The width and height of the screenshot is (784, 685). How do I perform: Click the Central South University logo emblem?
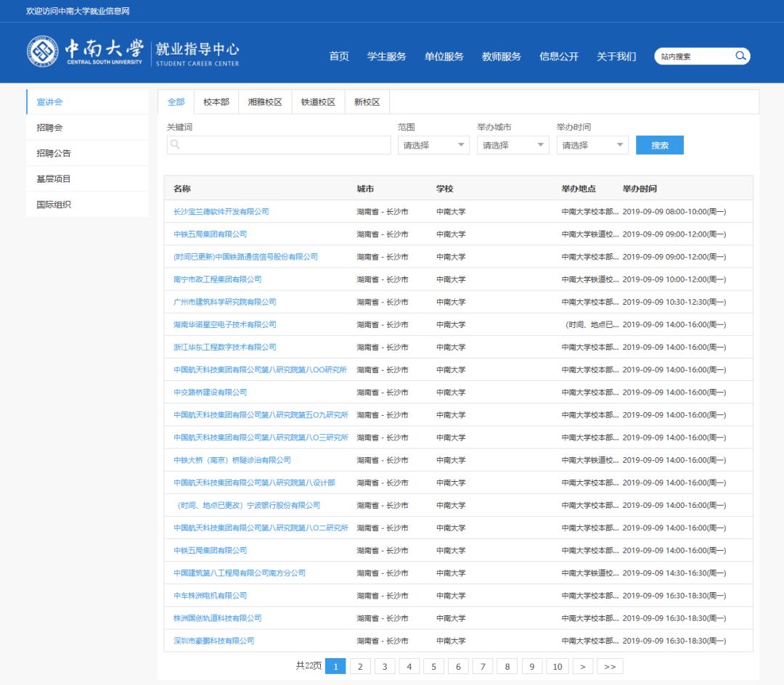[43, 52]
